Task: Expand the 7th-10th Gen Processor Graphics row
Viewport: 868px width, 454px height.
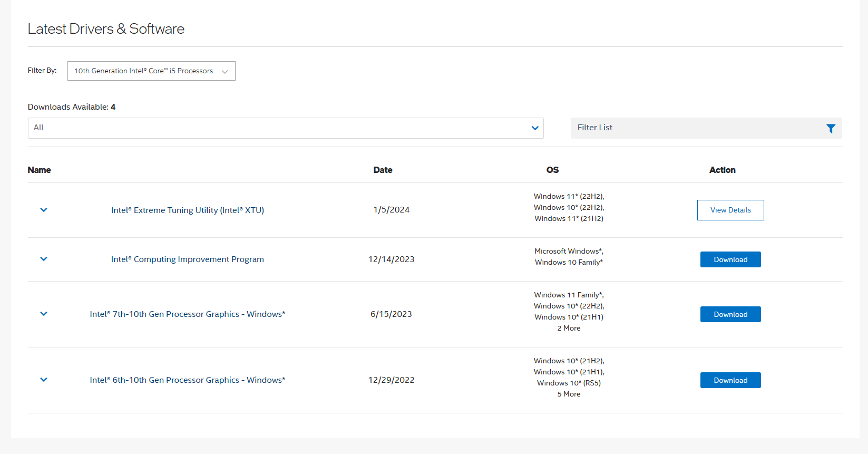Action: coord(44,314)
